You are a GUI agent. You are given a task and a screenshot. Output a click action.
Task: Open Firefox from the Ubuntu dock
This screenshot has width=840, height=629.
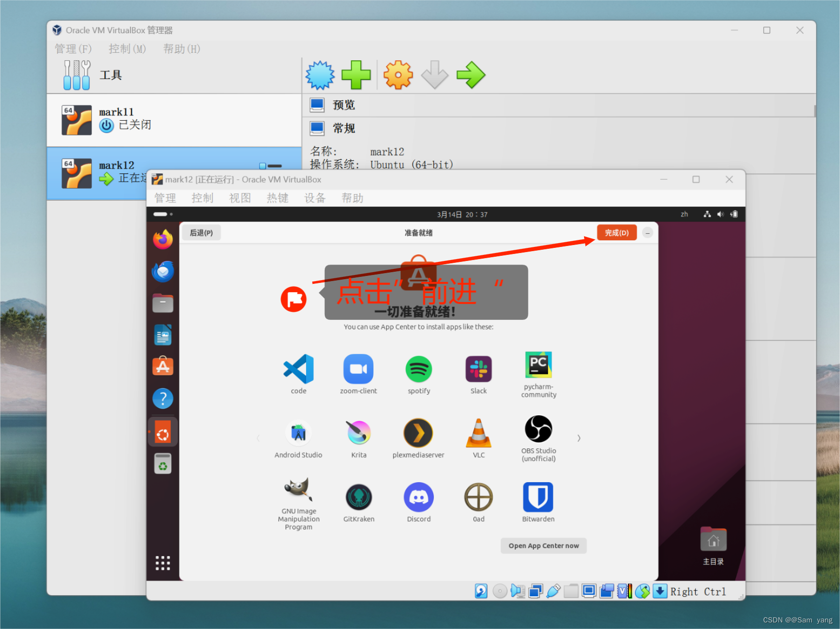163,239
